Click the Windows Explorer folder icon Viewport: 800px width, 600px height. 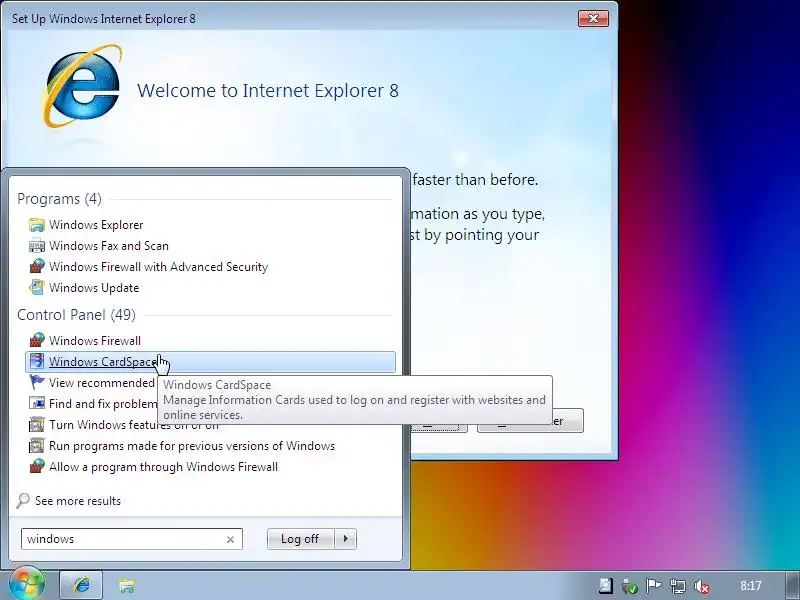[37, 224]
